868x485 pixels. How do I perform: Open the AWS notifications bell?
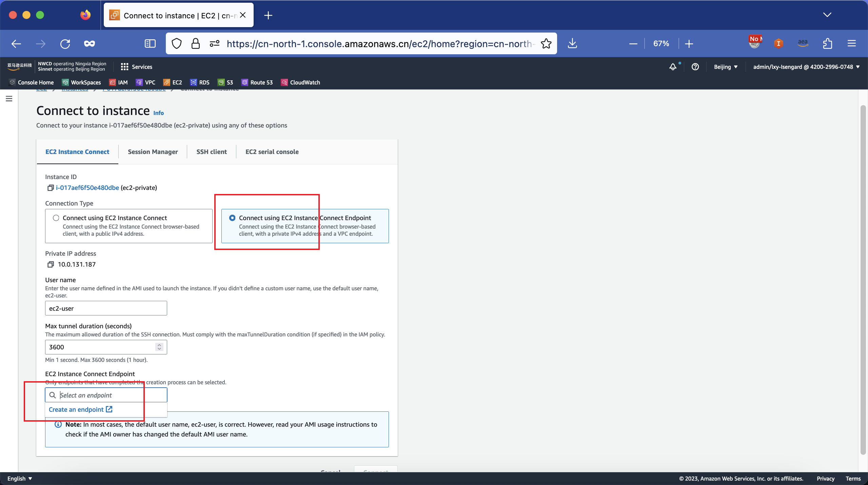[673, 67]
